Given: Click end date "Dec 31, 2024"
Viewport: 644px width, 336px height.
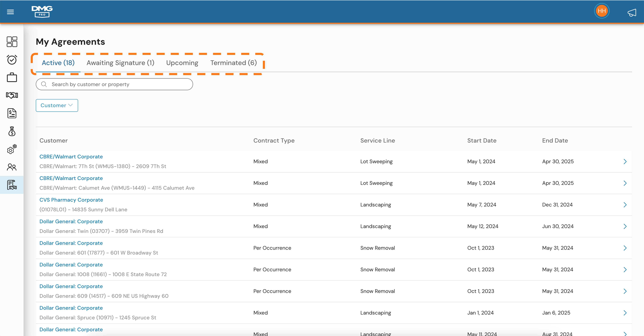Looking at the screenshot, I should pos(557,205).
